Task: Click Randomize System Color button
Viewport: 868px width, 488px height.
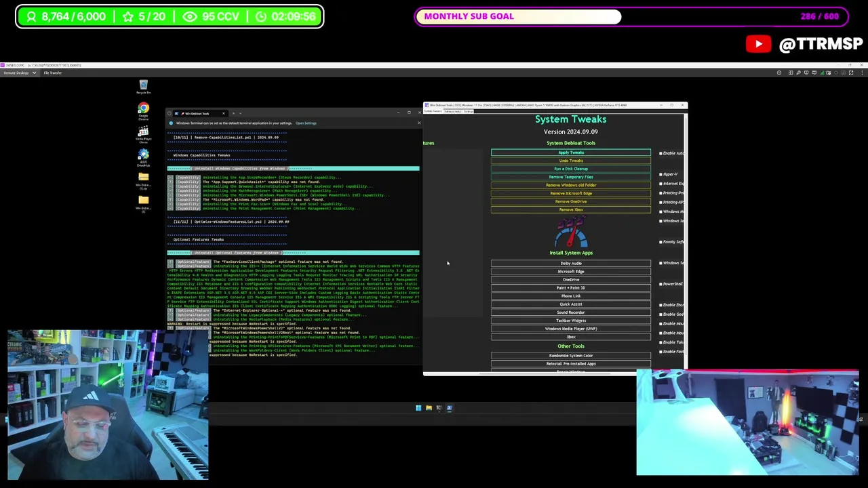Action: 571,355
